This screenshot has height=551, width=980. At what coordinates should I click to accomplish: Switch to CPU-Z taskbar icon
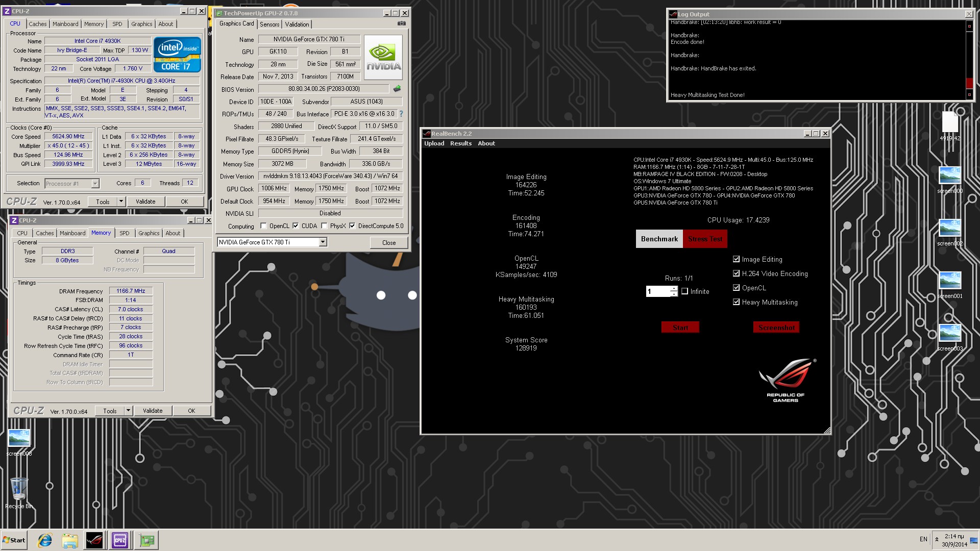(120, 540)
